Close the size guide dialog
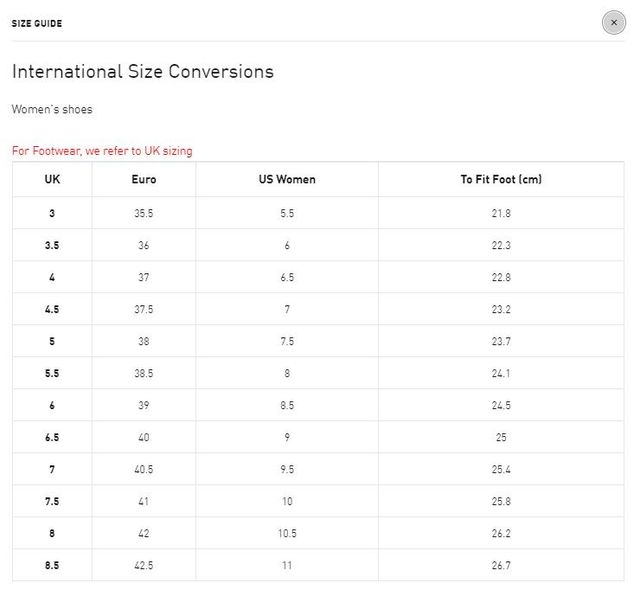This screenshot has height=596, width=640. coord(613,23)
